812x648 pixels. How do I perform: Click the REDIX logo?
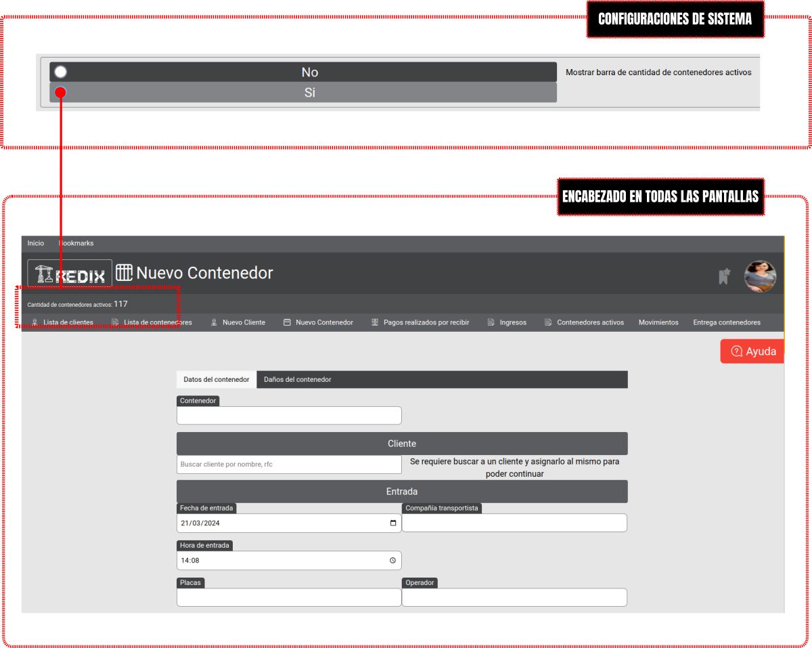70,274
